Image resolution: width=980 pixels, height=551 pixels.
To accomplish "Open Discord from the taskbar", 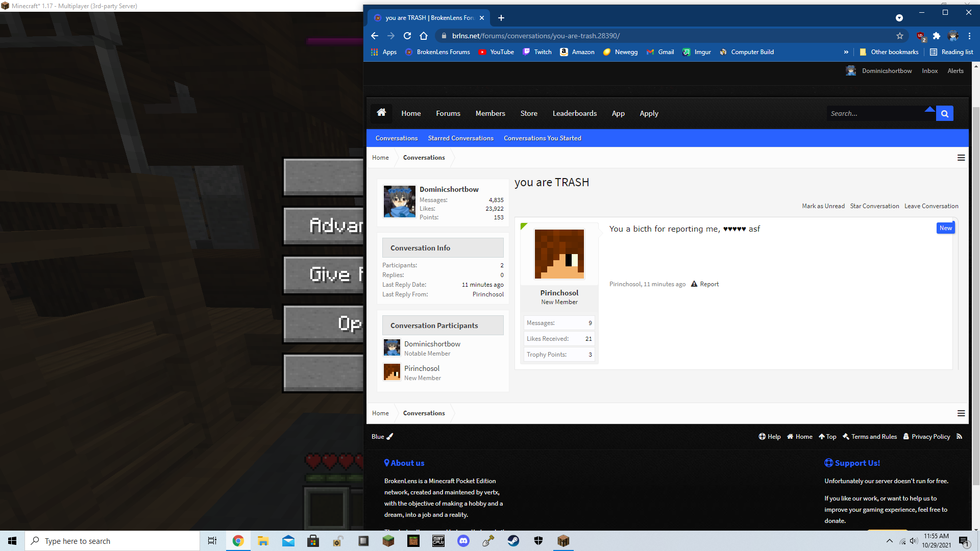I will point(463,541).
